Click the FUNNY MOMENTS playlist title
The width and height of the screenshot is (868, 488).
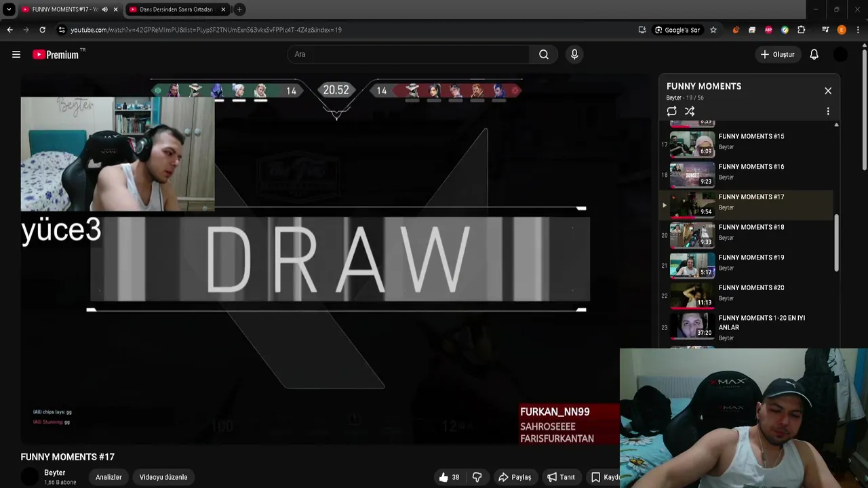tap(704, 86)
